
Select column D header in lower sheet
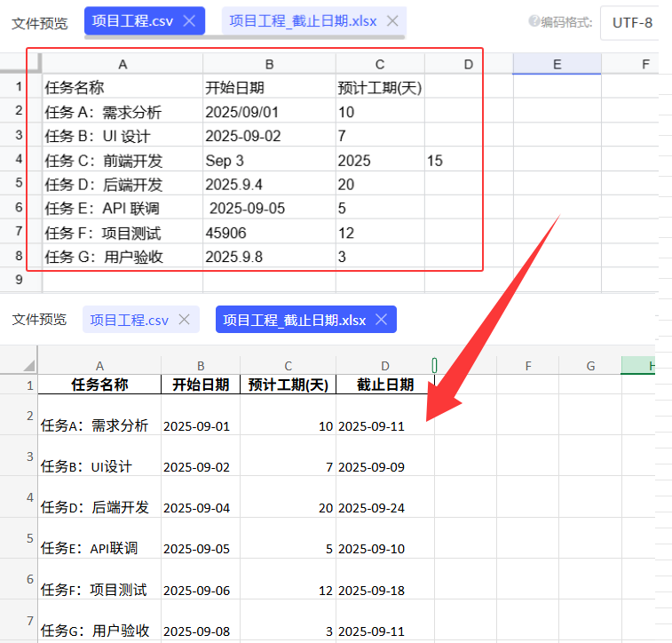pos(384,365)
